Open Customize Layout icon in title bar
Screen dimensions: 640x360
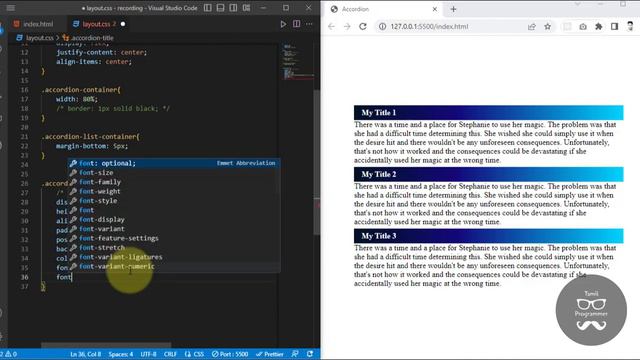pos(247,8)
